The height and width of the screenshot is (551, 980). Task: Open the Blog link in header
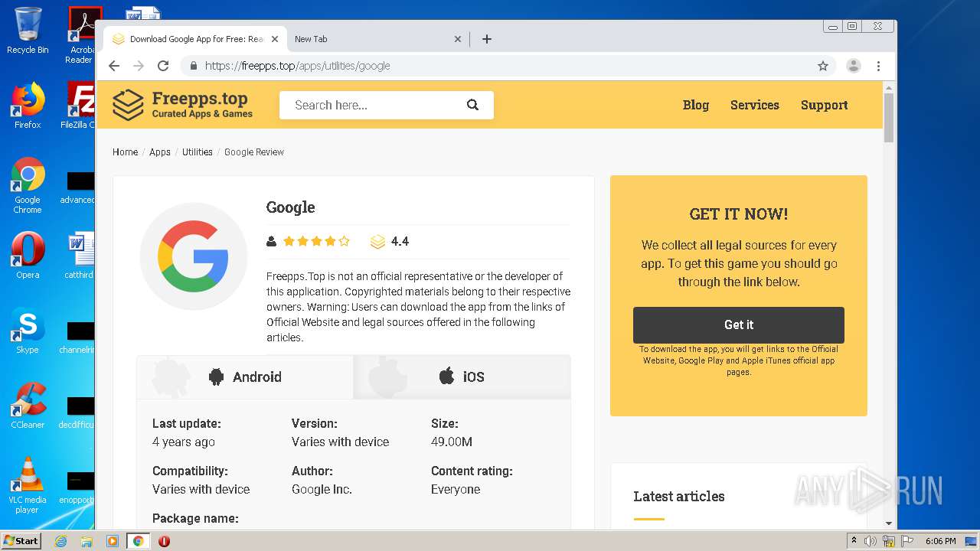click(695, 105)
